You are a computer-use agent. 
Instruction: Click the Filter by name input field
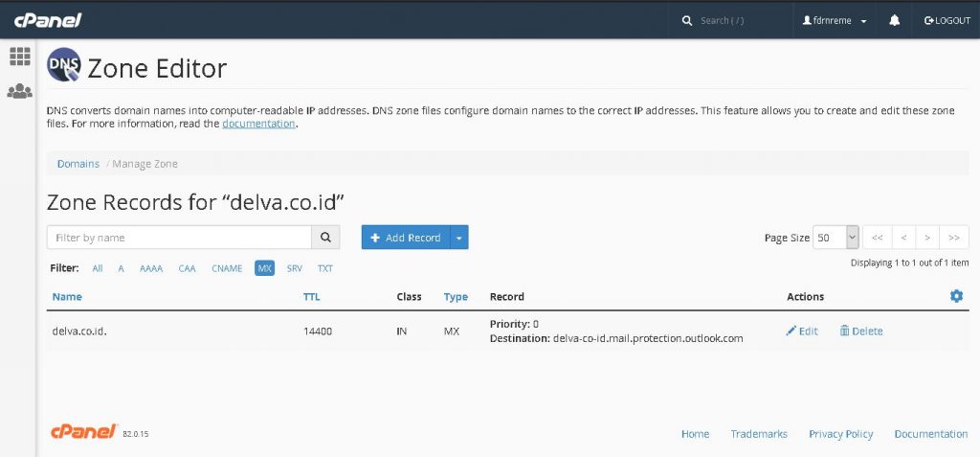click(180, 238)
